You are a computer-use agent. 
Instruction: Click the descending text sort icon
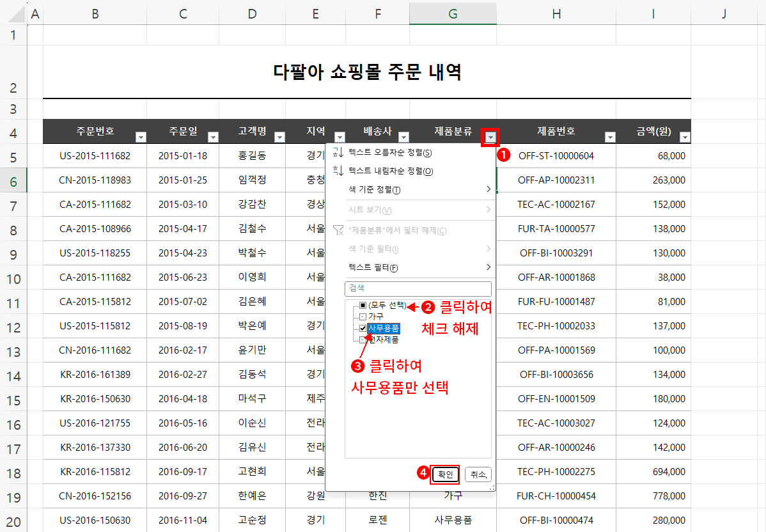point(338,171)
